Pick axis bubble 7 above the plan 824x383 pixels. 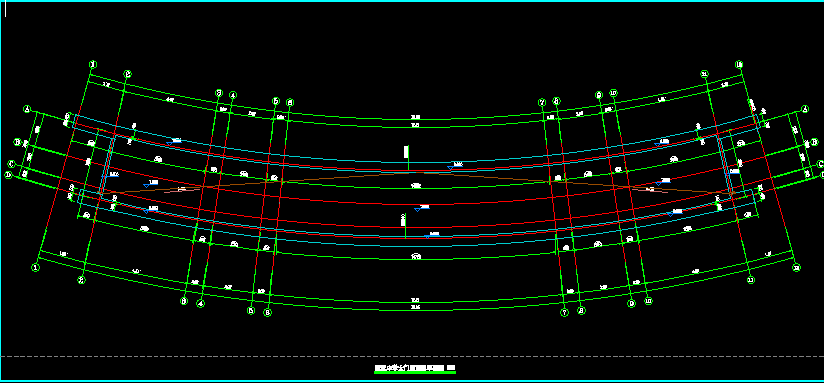point(542,102)
